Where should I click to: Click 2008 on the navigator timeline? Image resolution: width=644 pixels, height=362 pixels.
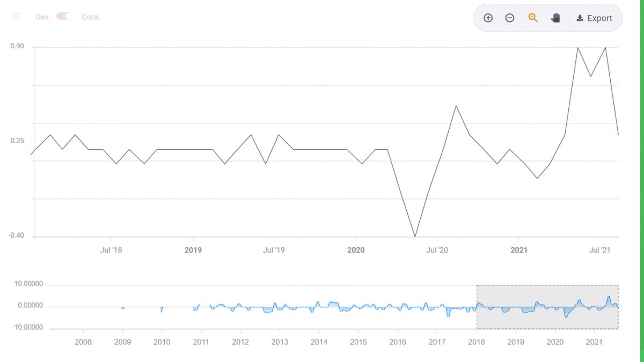(x=83, y=342)
